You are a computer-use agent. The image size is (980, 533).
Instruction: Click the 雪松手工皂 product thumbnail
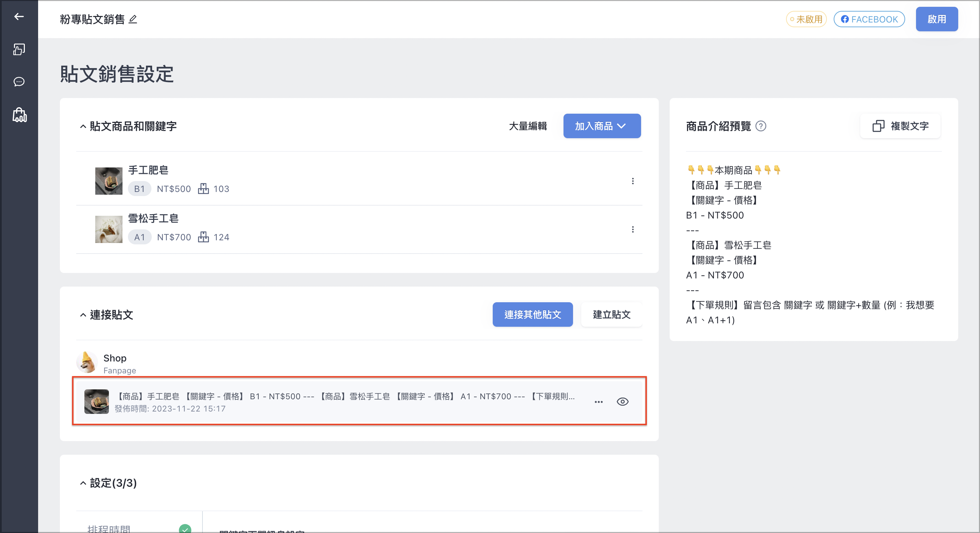click(109, 229)
